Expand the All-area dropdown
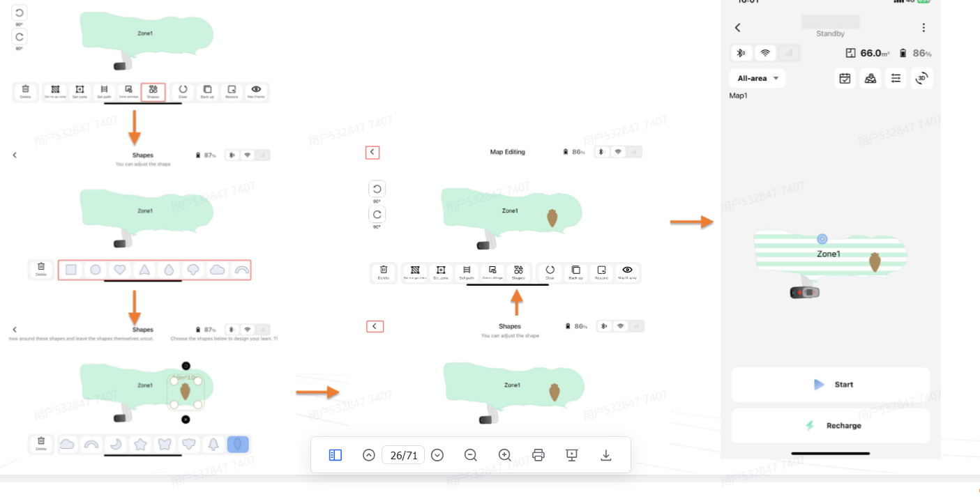Viewport: 980px width, 499px height. click(x=757, y=78)
